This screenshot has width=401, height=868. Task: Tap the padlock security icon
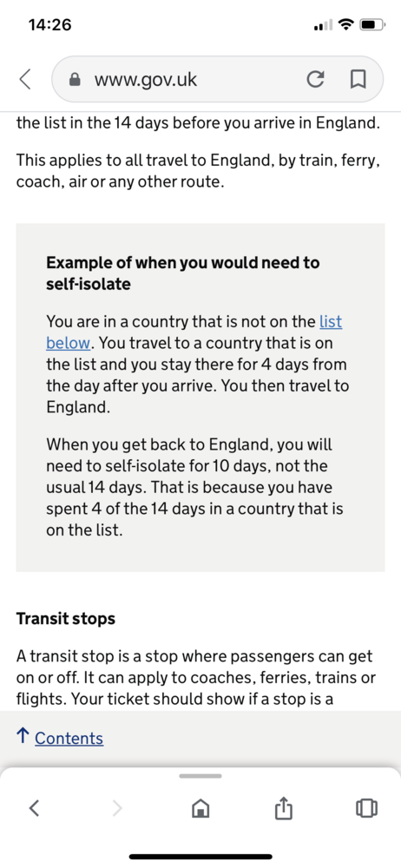click(75, 80)
